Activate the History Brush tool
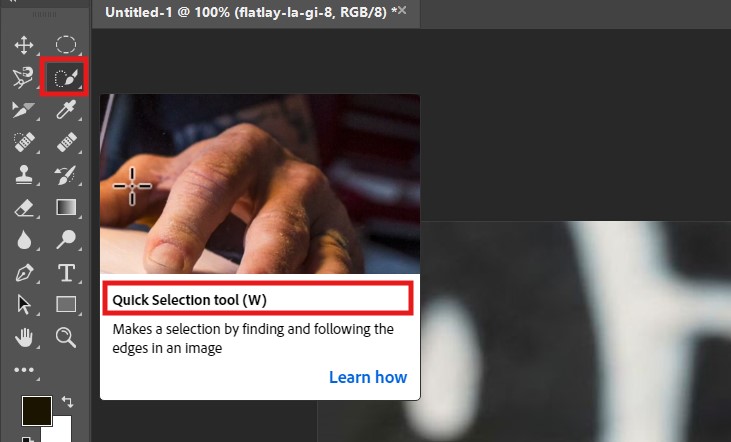 [65, 175]
